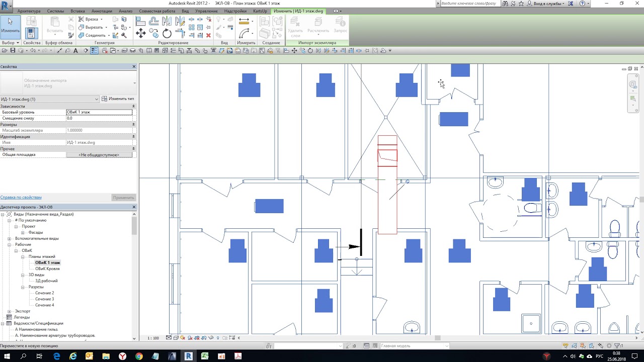The image size is (644, 362).
Task: Choose the aligned dimension Измерить tool
Action: point(244,21)
